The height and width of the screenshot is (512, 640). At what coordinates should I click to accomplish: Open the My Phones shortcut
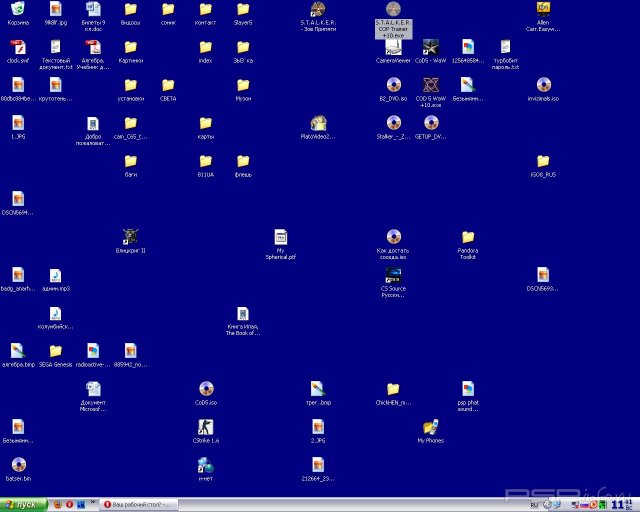pos(430,426)
